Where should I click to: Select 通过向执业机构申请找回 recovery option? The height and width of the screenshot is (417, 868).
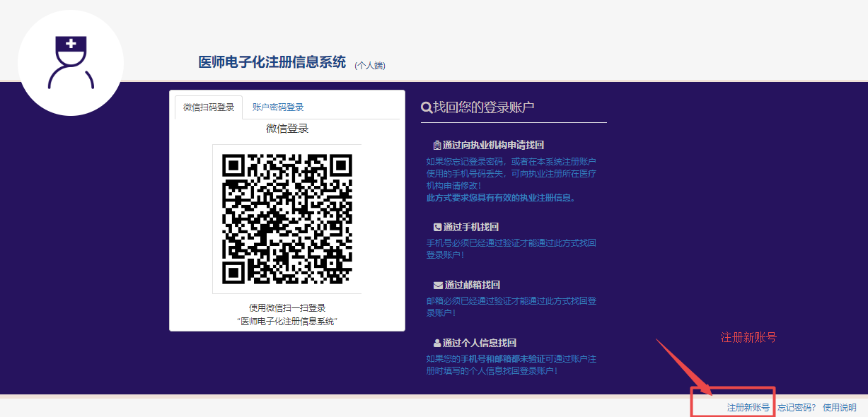[x=493, y=146]
